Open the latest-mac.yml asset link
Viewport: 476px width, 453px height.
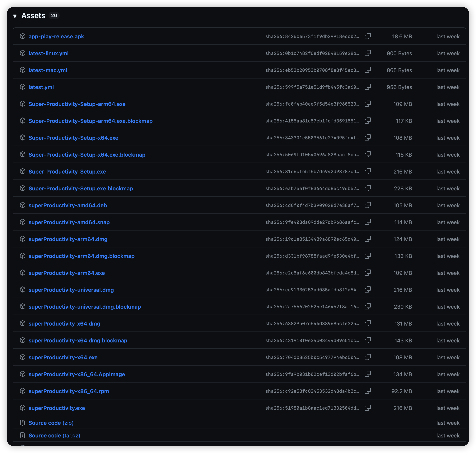point(48,70)
